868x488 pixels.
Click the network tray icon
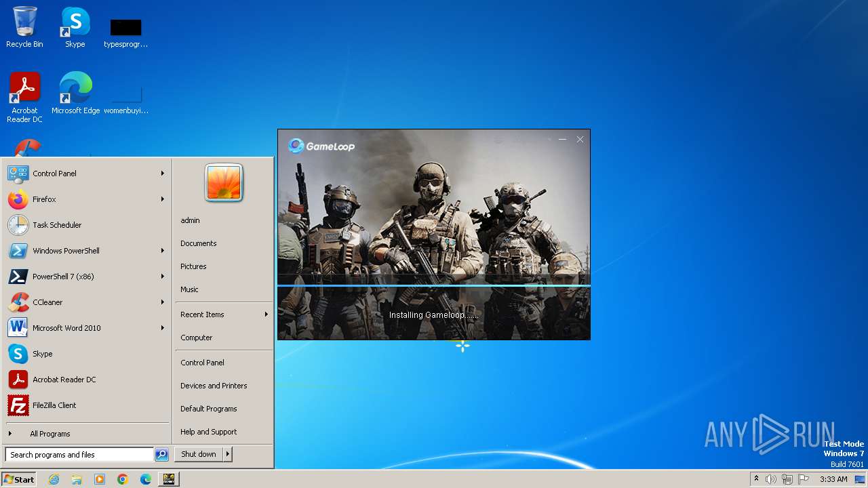point(787,479)
